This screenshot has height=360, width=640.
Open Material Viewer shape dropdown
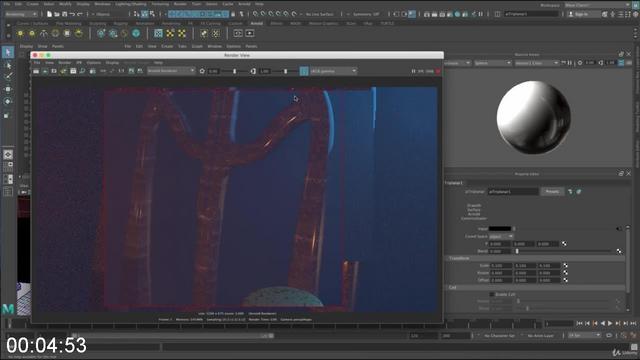[x=493, y=63]
